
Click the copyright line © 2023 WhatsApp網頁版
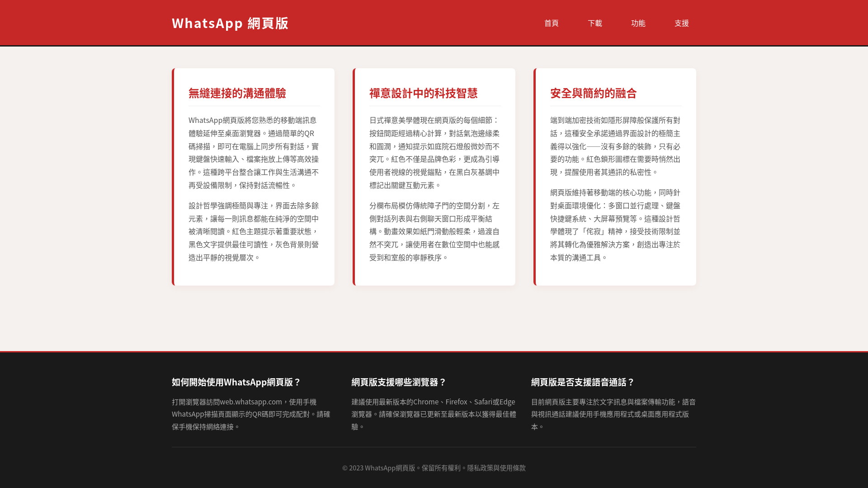434,468
